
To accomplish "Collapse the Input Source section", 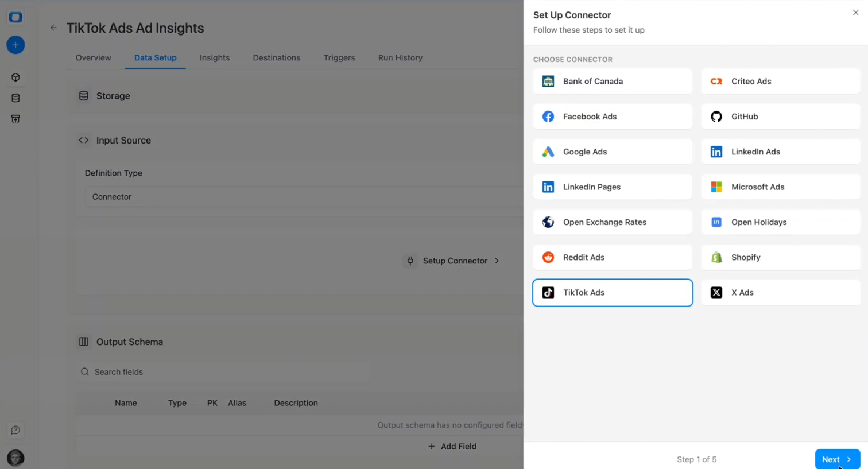I will tap(83, 140).
